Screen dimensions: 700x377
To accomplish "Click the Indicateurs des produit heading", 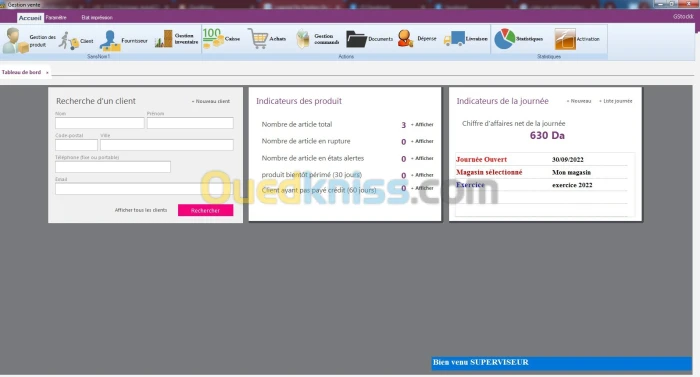I will tap(299, 101).
